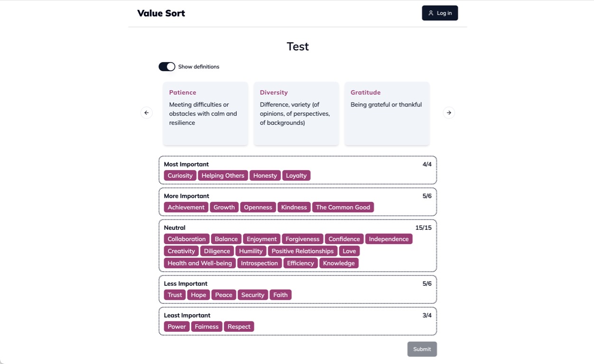The image size is (594, 364).
Task: Toggle the Show definitions switch
Action: point(167,66)
